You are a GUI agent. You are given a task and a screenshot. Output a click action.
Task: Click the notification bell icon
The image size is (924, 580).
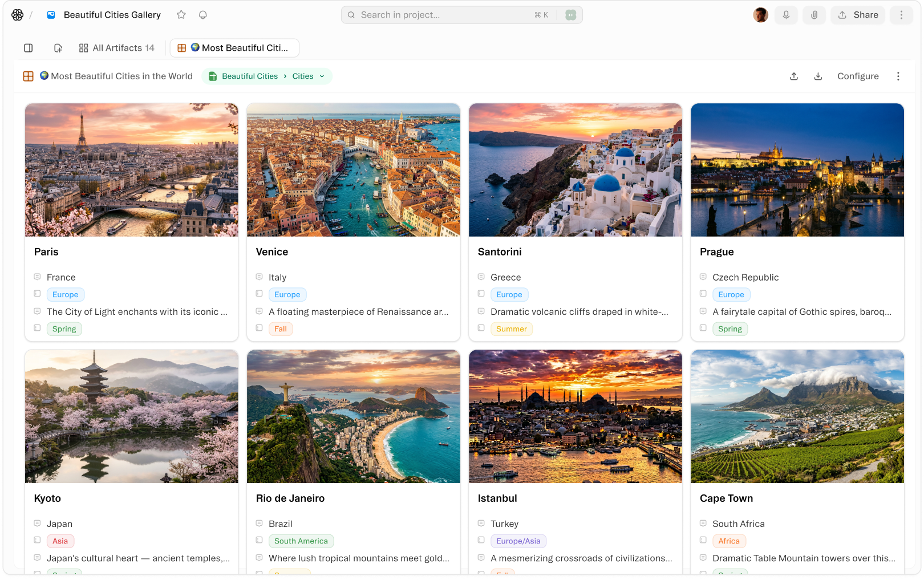202,15
